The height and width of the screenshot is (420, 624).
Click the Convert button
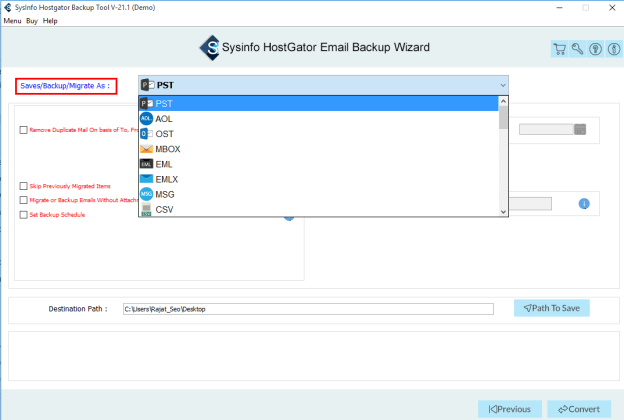(x=579, y=409)
